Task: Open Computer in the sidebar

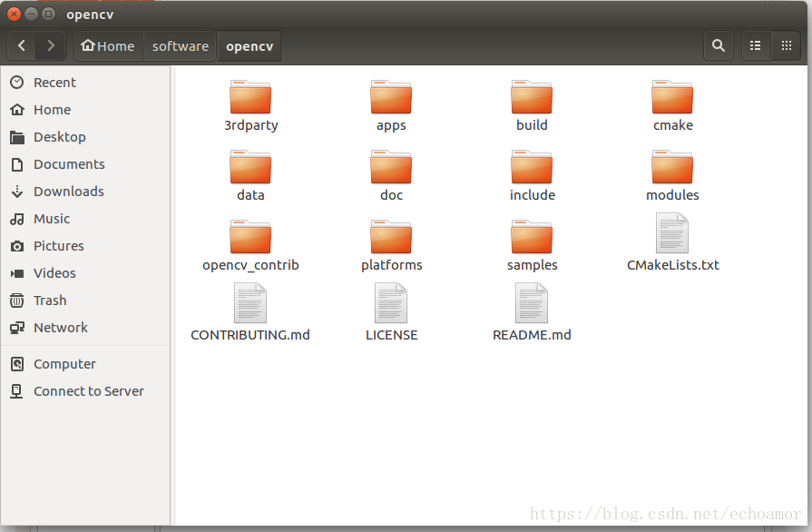Action: pos(85,364)
